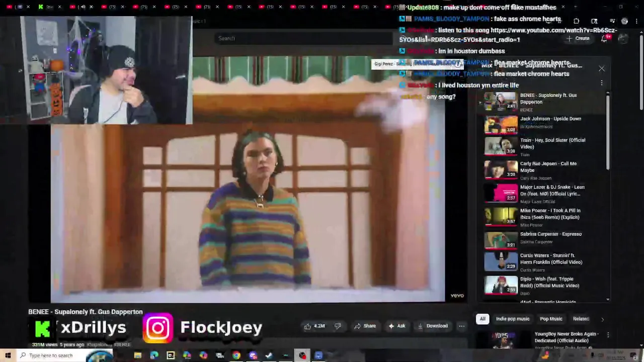Download the video with the Download button

point(433,326)
